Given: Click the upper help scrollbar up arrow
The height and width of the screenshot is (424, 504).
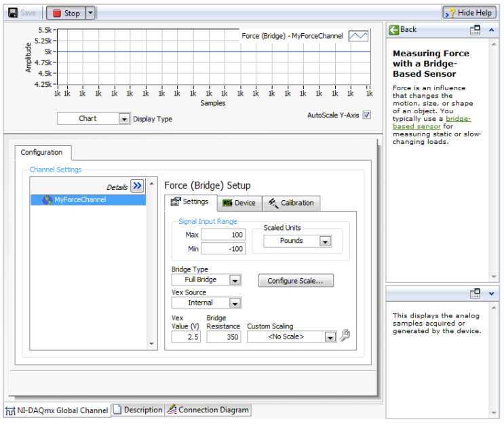Looking at the screenshot, I should pos(494,44).
